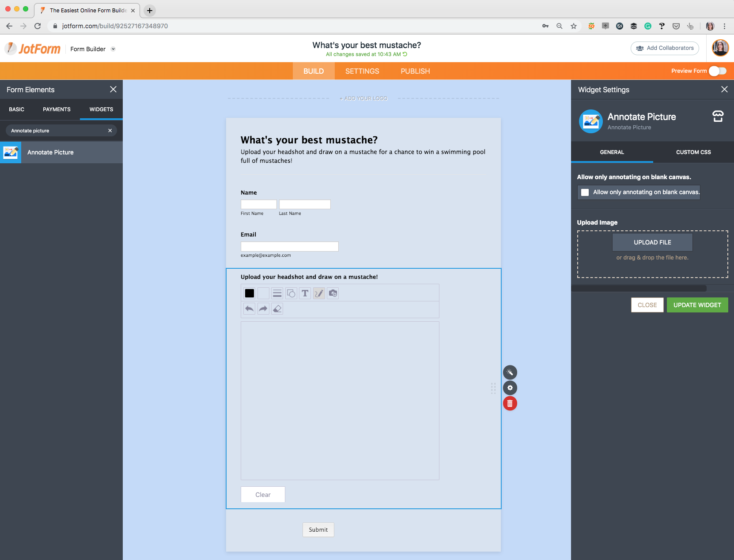
Task: Enable Allow only annotating on blank canvas
Action: [585, 192]
